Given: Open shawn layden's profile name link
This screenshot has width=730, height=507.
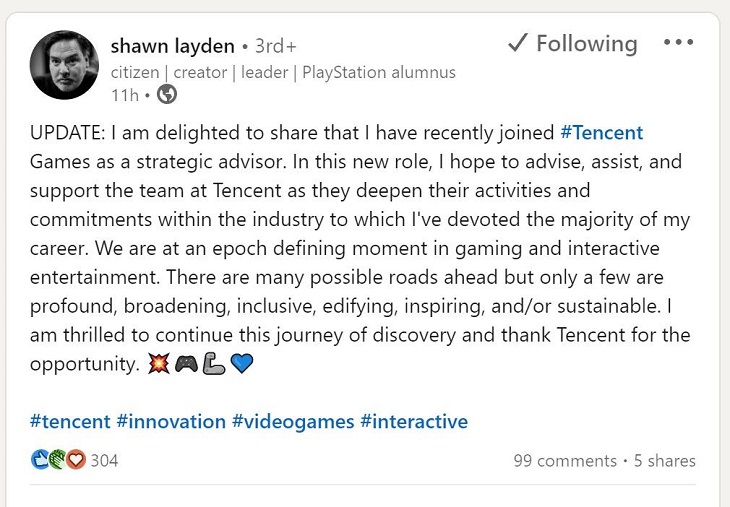Looking at the screenshot, I should pos(172,46).
